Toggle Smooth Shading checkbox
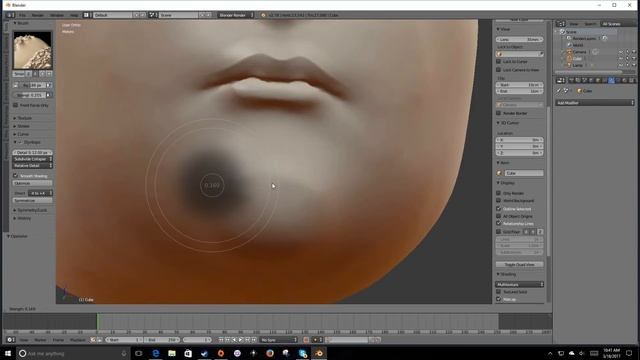Screen dimensions: 640x360 click(x=16, y=176)
